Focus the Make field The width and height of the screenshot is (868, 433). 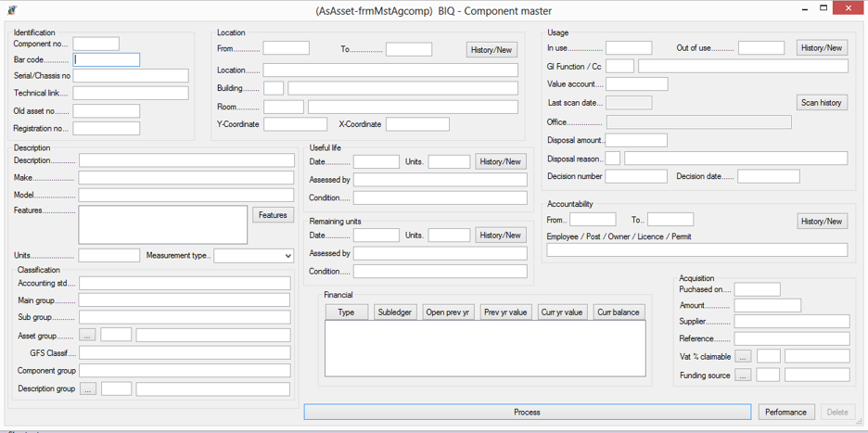[186, 178]
